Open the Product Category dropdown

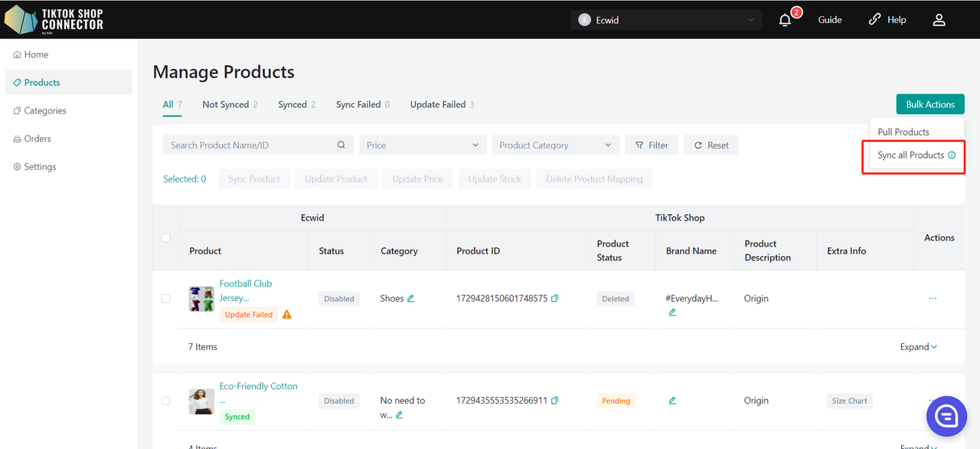pos(555,145)
